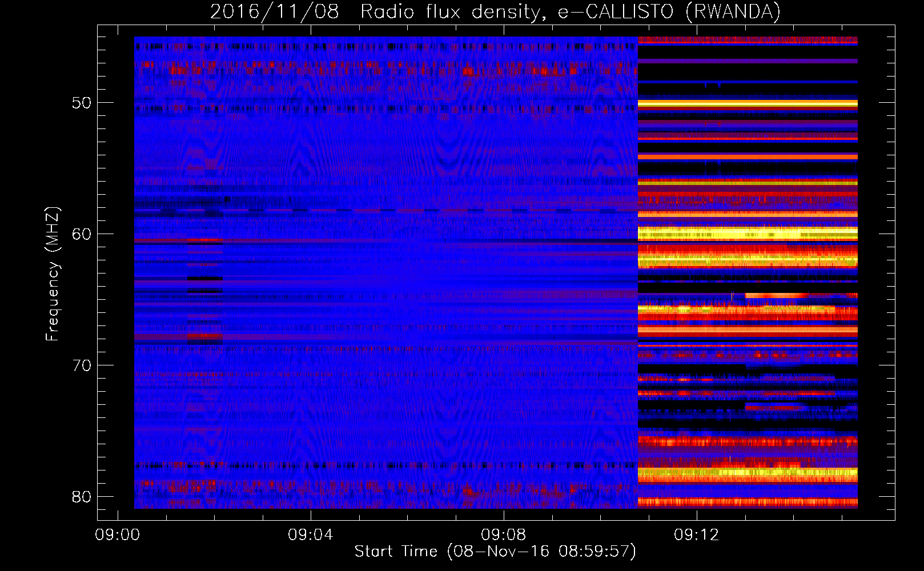Click the plot title '2016/11/08 Radio flux density'
Viewport: 924px width, 571px height.
495,12
